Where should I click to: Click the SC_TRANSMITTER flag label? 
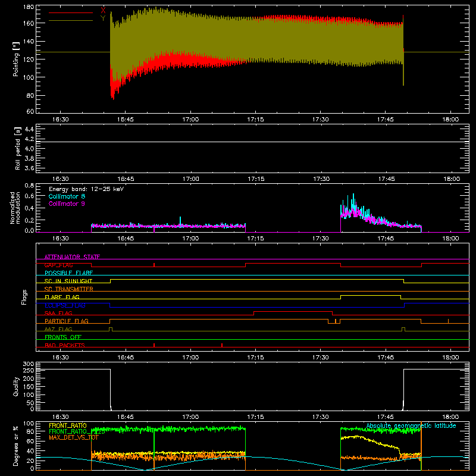(x=69, y=289)
